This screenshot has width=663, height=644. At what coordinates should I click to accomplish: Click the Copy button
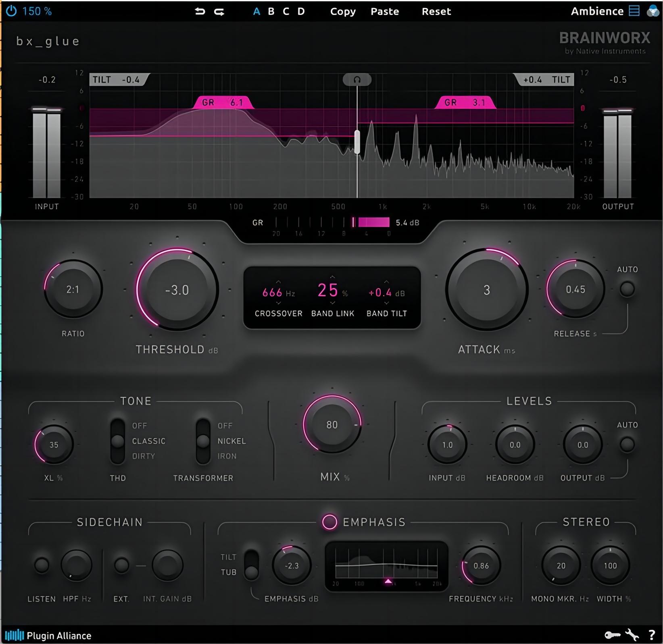pos(343,11)
